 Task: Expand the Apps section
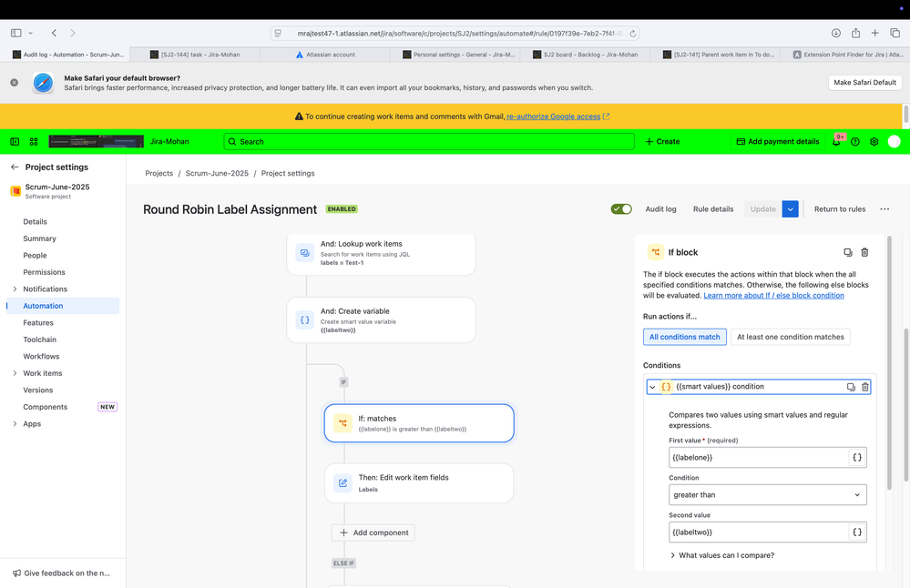point(15,424)
